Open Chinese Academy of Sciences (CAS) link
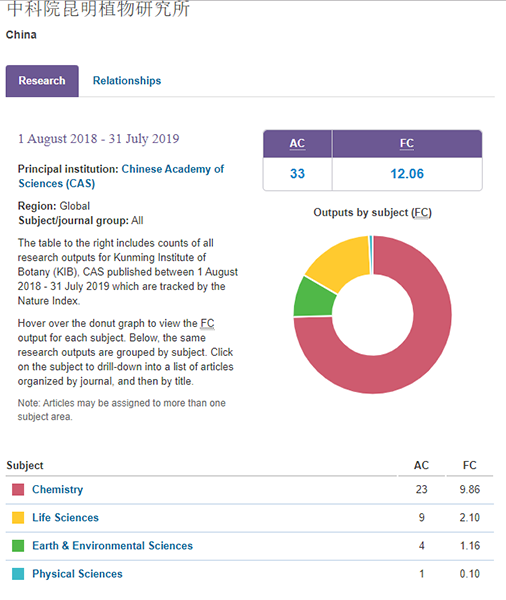 point(121,176)
